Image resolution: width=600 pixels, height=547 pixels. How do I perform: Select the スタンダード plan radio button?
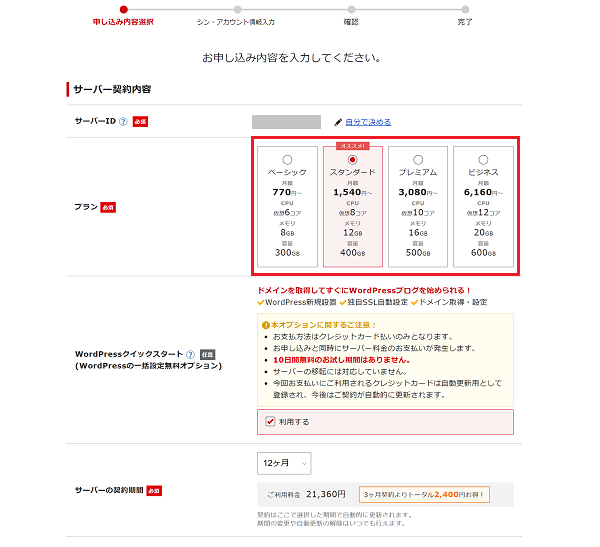click(352, 160)
